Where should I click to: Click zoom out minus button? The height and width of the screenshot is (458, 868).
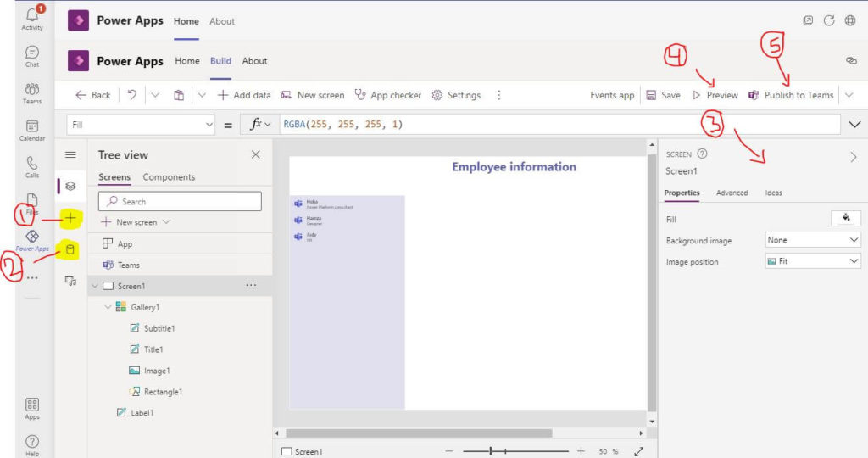pyautogui.click(x=449, y=451)
